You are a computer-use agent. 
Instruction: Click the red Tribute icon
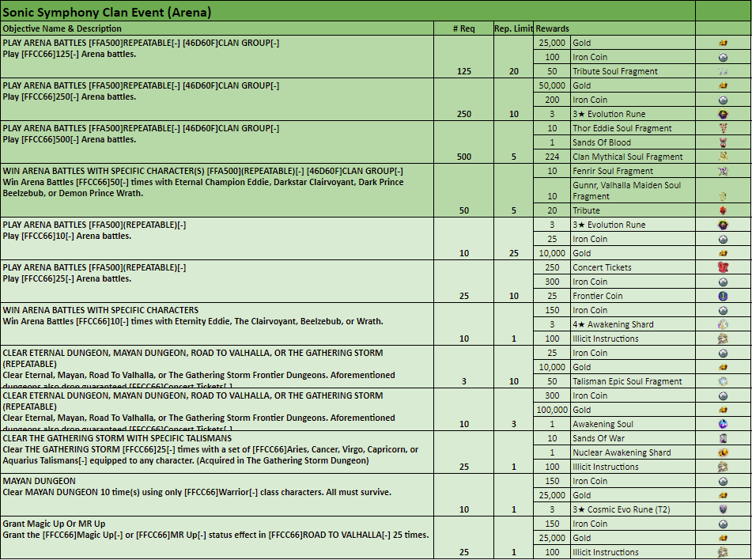[723, 210]
